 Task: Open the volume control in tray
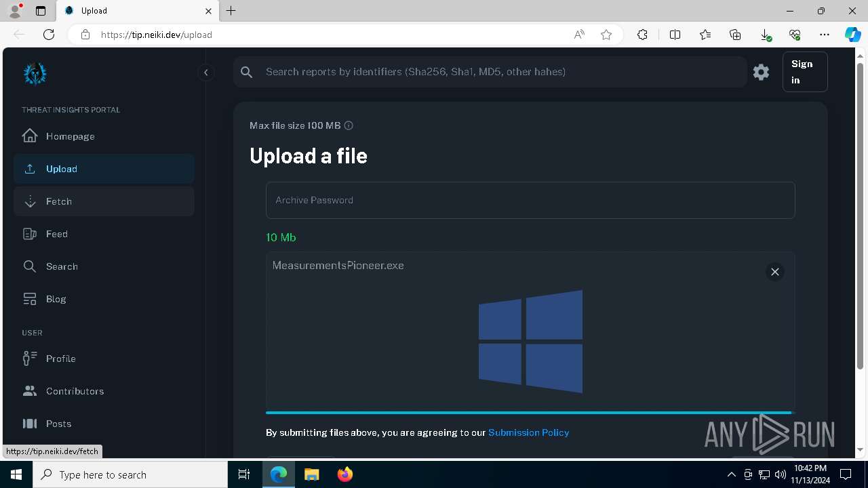tap(781, 474)
